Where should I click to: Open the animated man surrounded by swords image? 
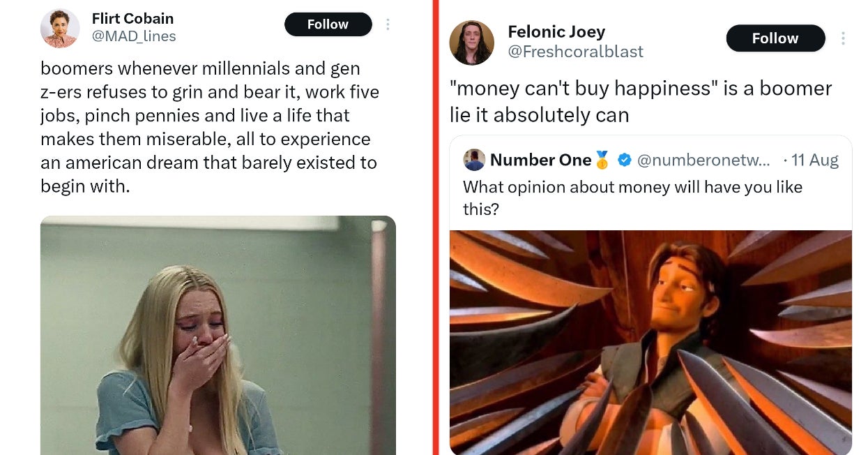pos(650,342)
